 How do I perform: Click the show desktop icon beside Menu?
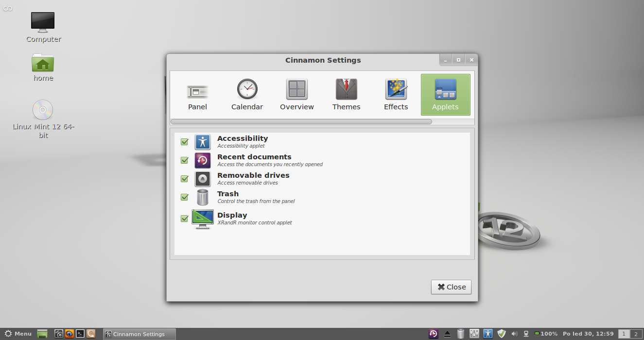pyautogui.click(x=42, y=334)
